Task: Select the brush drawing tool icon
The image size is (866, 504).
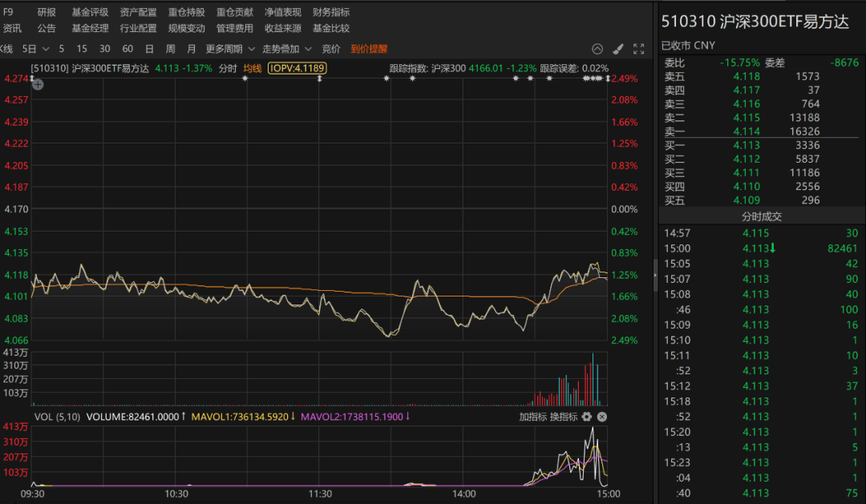Action: [x=618, y=49]
